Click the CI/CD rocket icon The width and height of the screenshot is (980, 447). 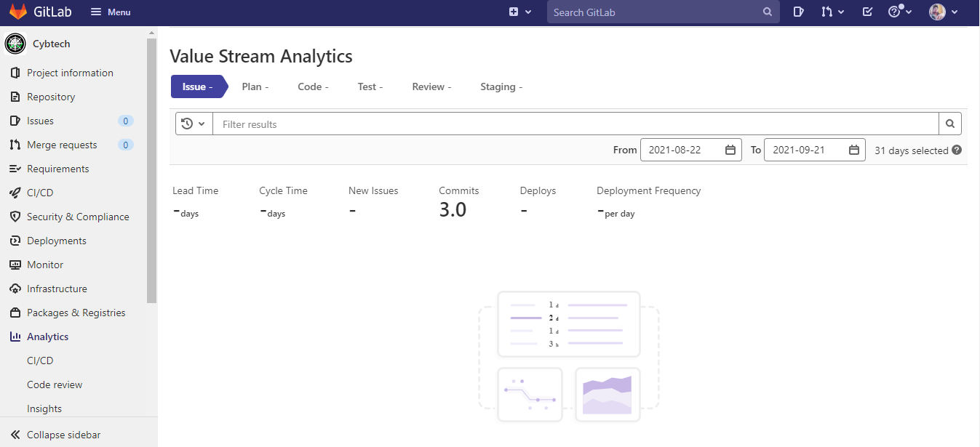click(x=15, y=193)
